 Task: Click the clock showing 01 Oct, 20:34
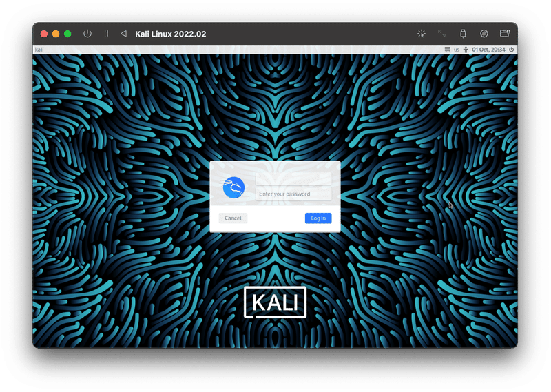pyautogui.click(x=488, y=50)
